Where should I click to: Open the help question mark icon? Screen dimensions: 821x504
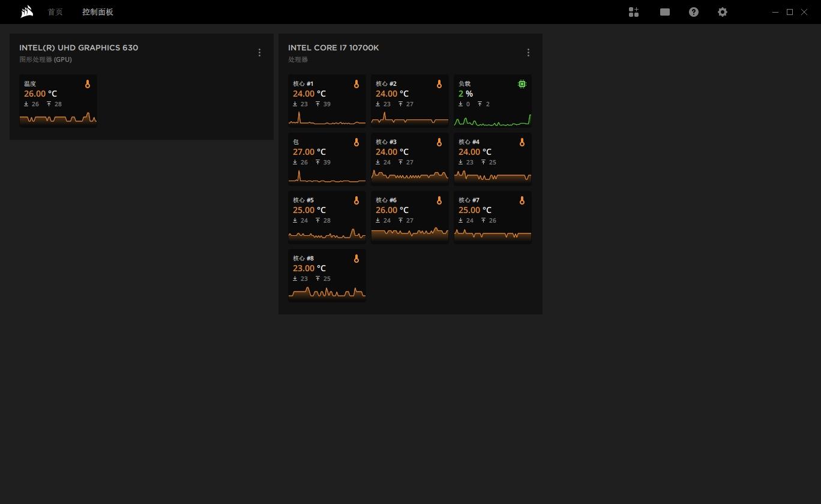click(694, 12)
